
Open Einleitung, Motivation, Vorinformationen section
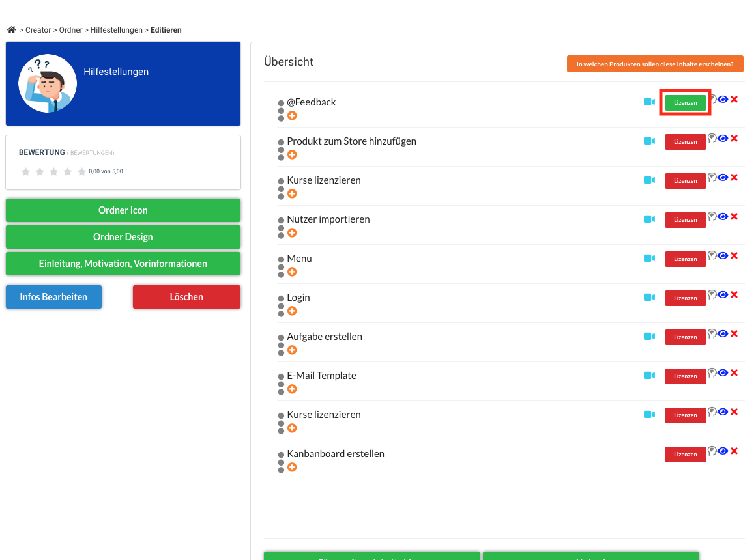[x=123, y=264]
